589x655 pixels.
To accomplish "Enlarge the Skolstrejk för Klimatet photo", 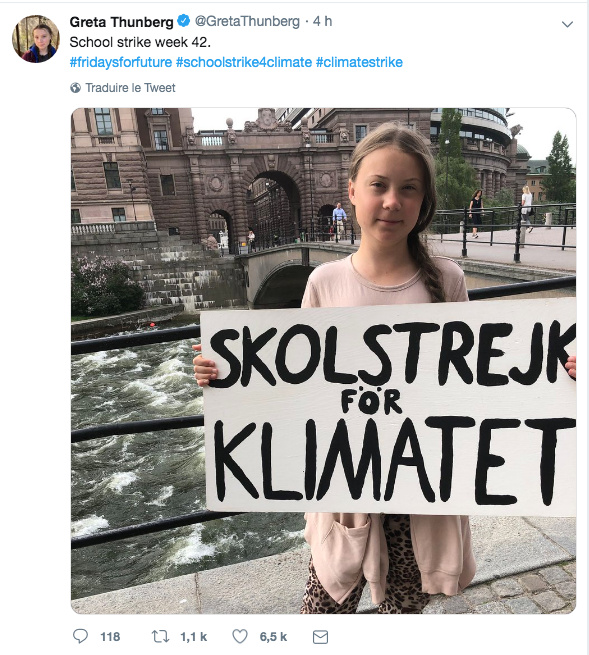I will [323, 361].
